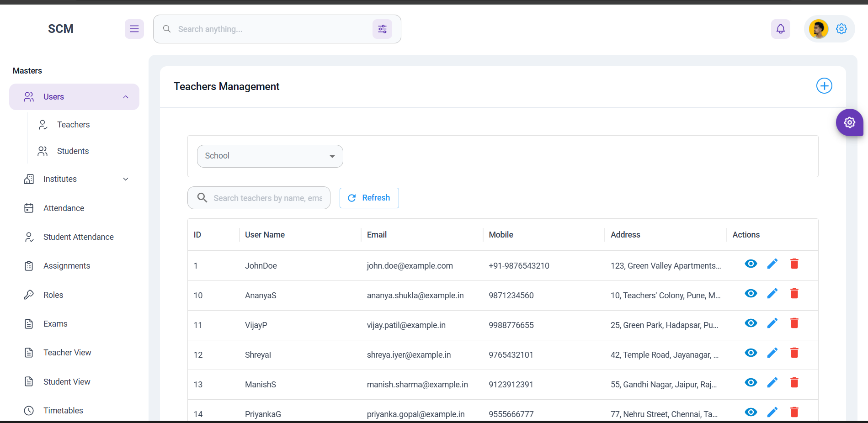Image resolution: width=868 pixels, height=423 pixels.
Task: View details of VijayP via eye icon
Action: click(751, 323)
